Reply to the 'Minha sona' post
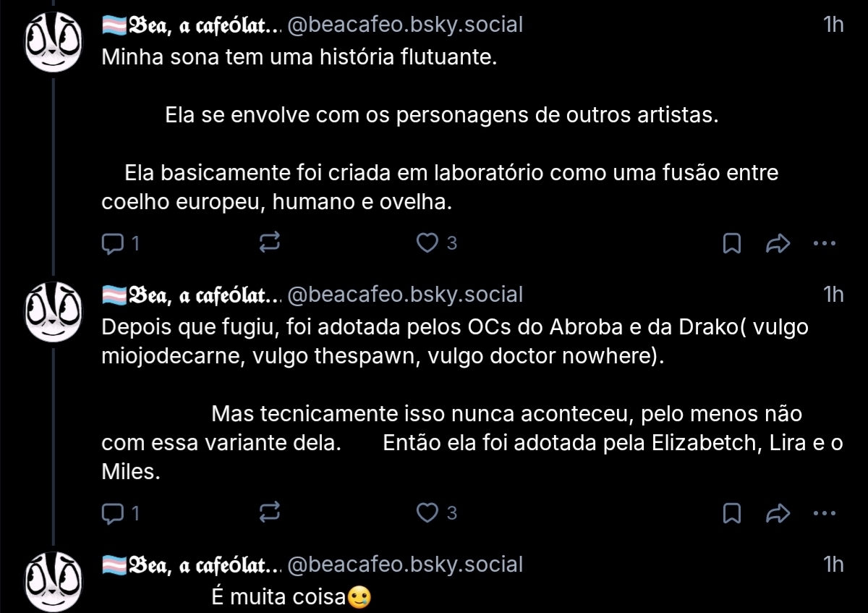The height and width of the screenshot is (613, 868). [112, 244]
